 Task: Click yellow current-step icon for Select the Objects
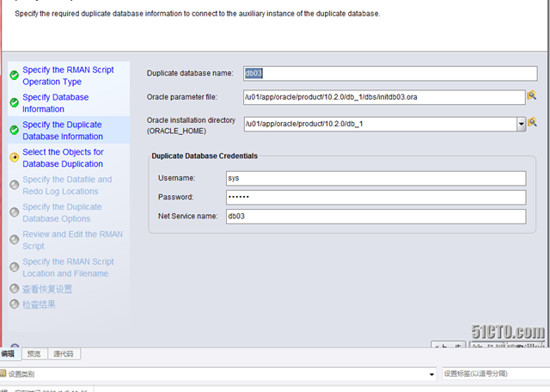coord(15,157)
